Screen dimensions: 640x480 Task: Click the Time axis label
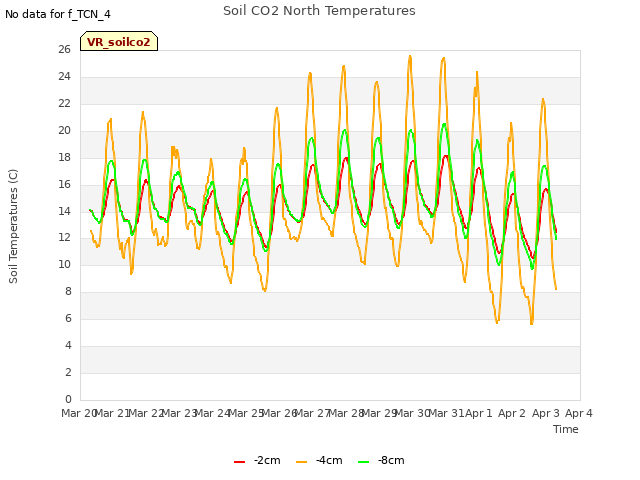(x=565, y=429)
